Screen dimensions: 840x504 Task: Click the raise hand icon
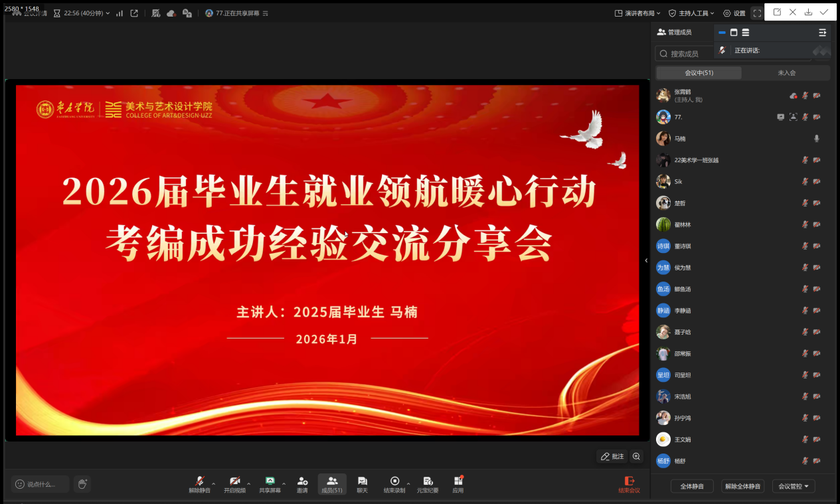click(x=82, y=484)
